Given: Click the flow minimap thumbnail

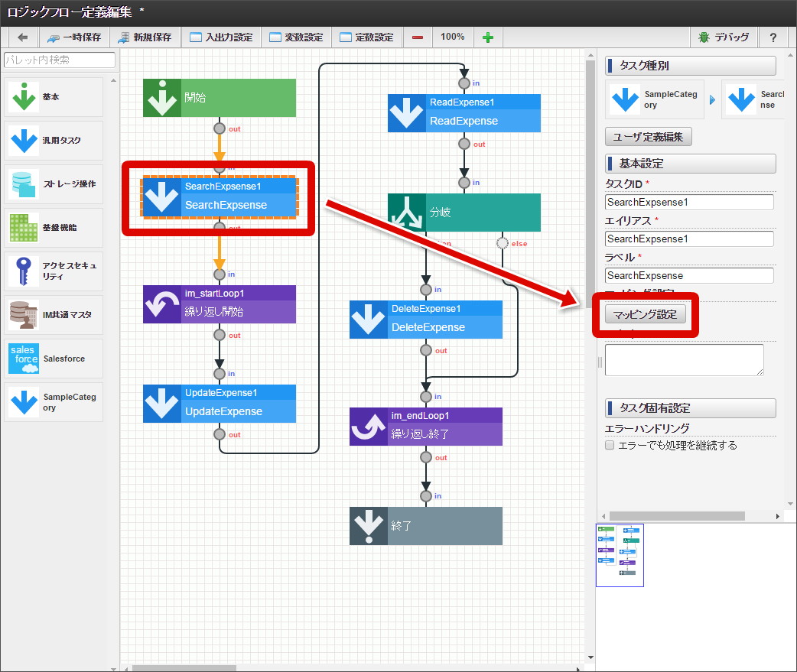Looking at the screenshot, I should tap(620, 555).
